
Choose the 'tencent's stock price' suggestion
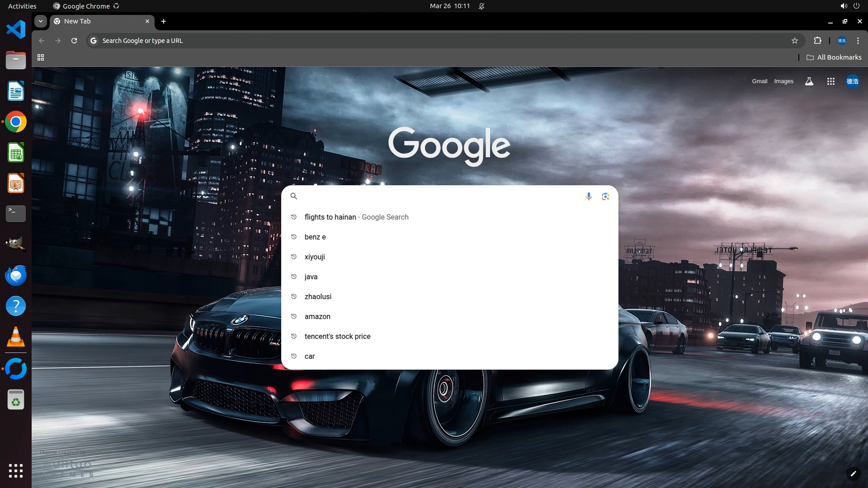[337, 336]
